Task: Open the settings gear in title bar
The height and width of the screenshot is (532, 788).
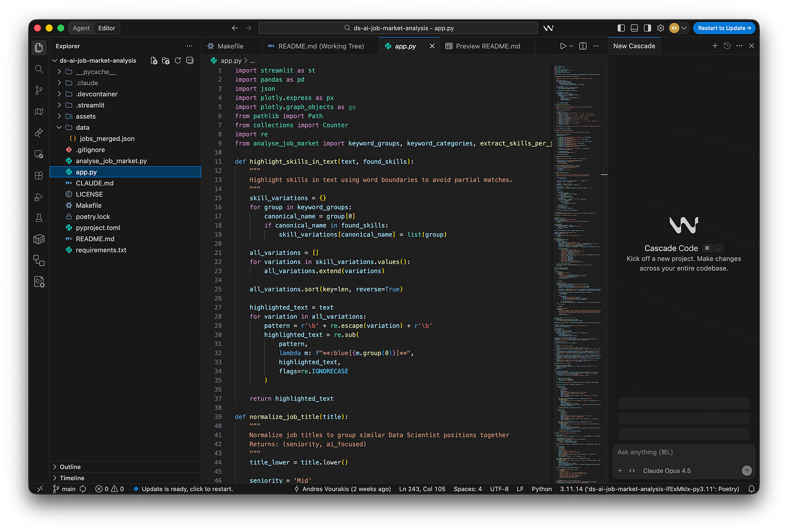Action: pyautogui.click(x=660, y=28)
